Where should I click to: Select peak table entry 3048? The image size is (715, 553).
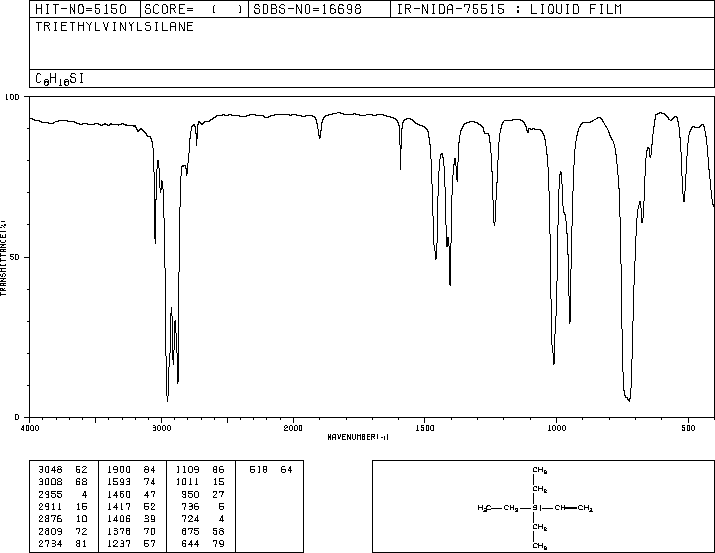point(51,470)
